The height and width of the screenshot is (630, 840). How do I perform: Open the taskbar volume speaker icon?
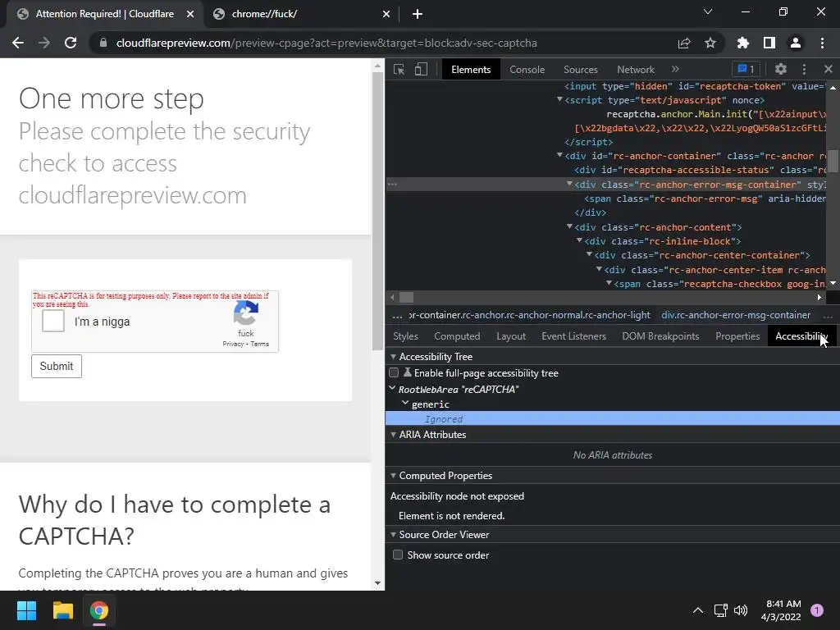741,610
